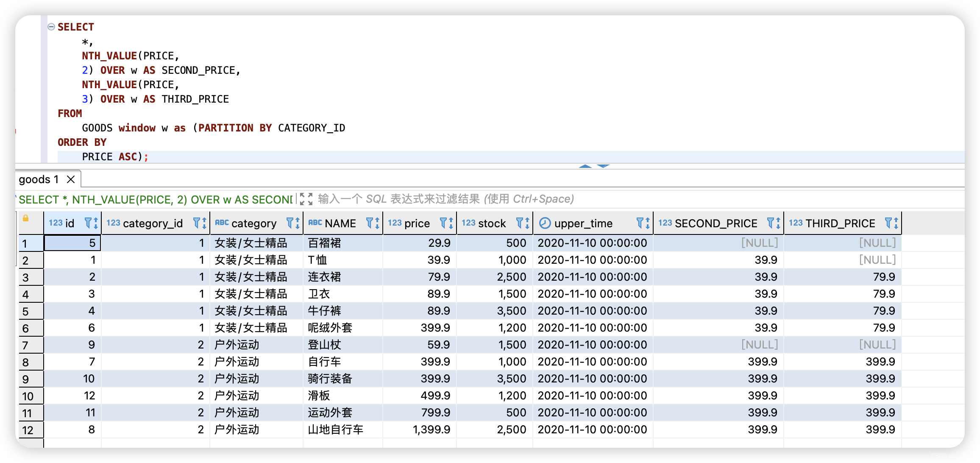Sort by category_id column arrows
The image size is (980, 463).
(x=204, y=223)
